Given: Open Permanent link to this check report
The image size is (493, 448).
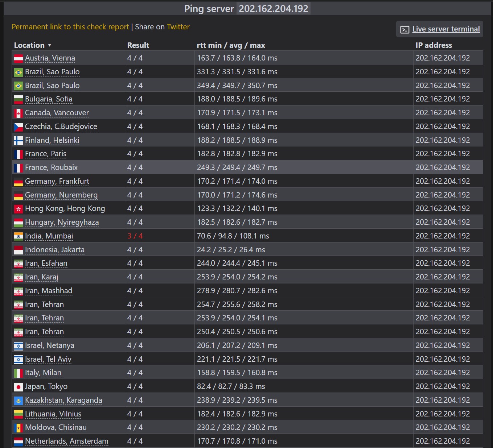Looking at the screenshot, I should (70, 27).
